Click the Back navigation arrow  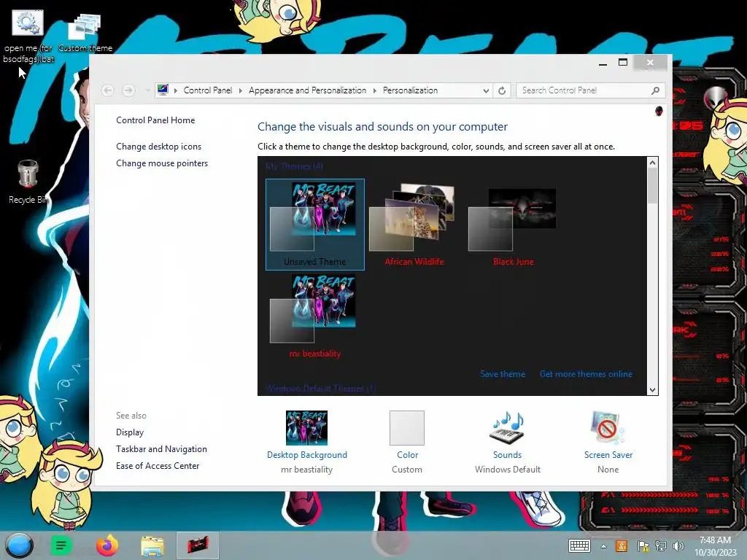[108, 90]
